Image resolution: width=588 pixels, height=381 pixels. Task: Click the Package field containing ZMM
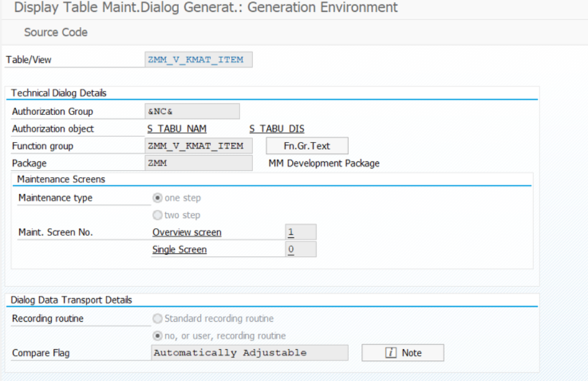pyautogui.click(x=198, y=163)
